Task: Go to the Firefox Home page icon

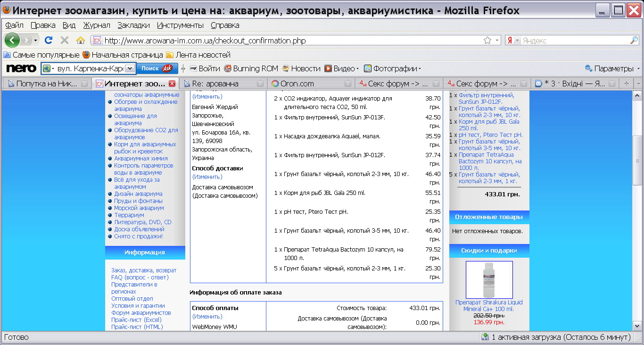Action: (81, 41)
